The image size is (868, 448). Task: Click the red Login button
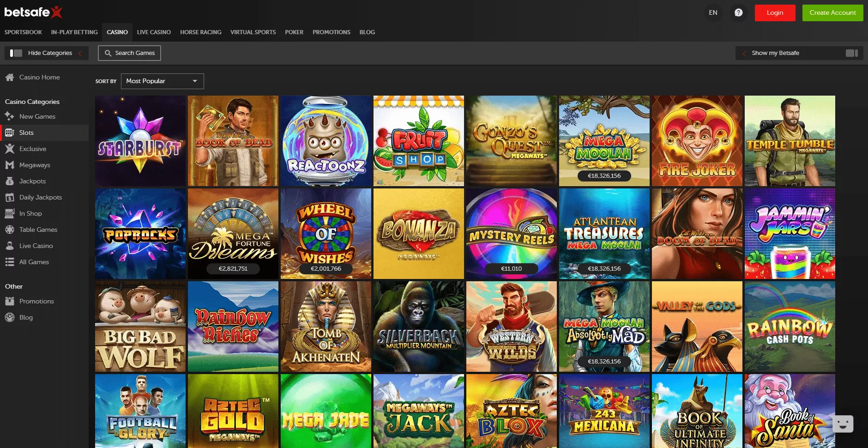pos(775,13)
